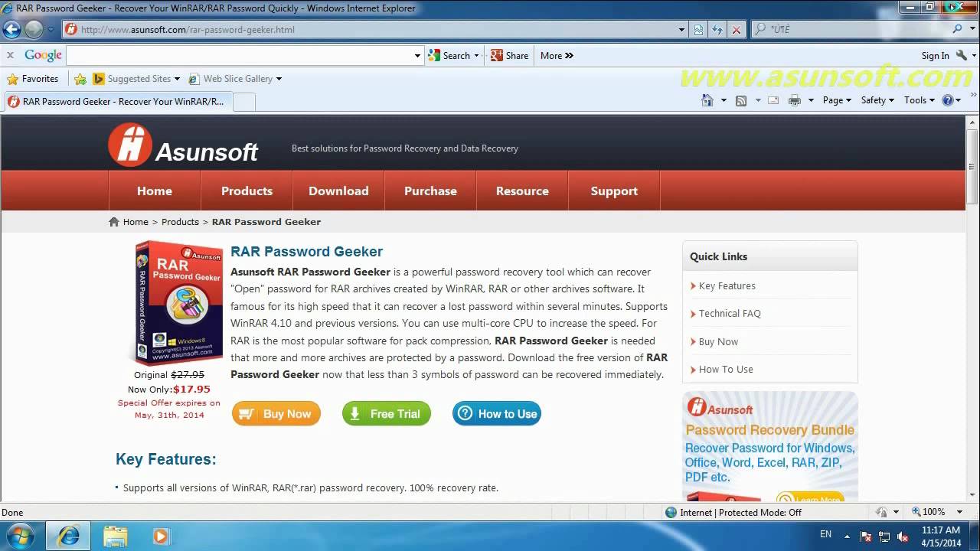Open the Support navigation menu item
This screenshot has height=551, width=980.
pos(614,191)
